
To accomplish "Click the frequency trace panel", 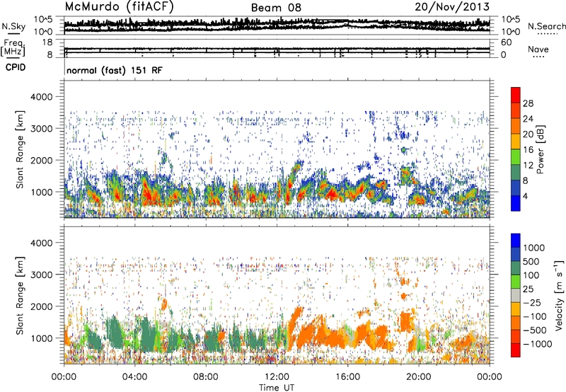I will (x=277, y=48).
